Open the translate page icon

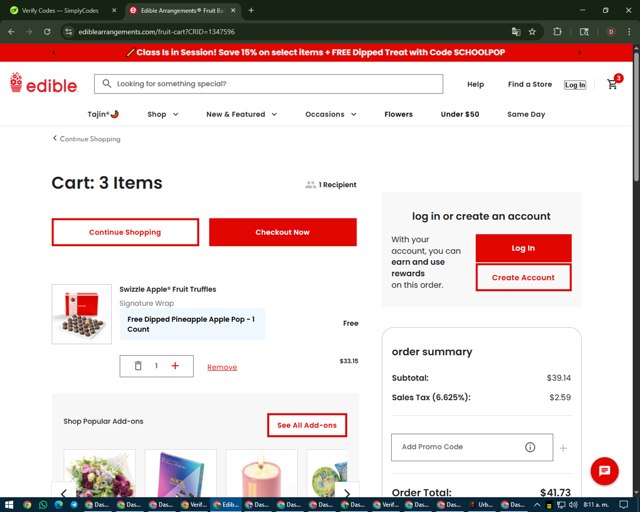516,31
